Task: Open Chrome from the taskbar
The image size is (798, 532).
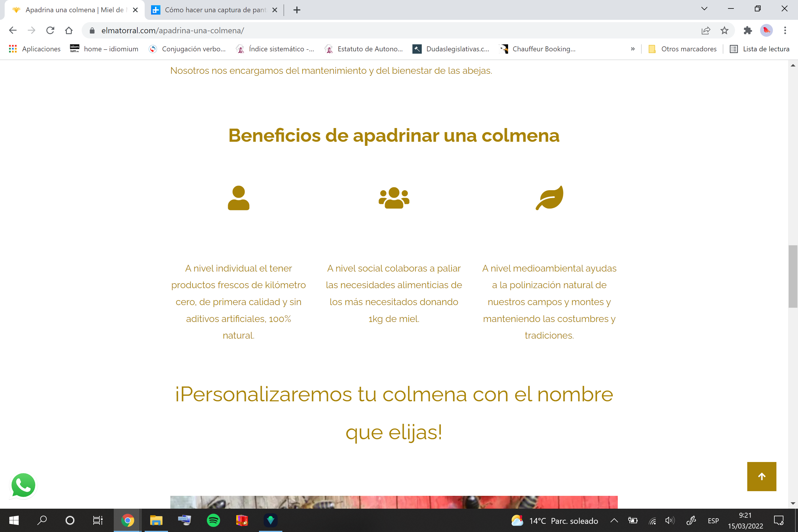Action: pos(127,520)
